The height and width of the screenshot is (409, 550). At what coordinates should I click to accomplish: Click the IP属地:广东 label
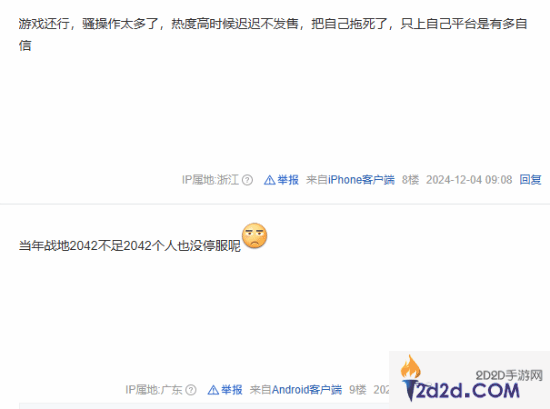pyautogui.click(x=154, y=390)
